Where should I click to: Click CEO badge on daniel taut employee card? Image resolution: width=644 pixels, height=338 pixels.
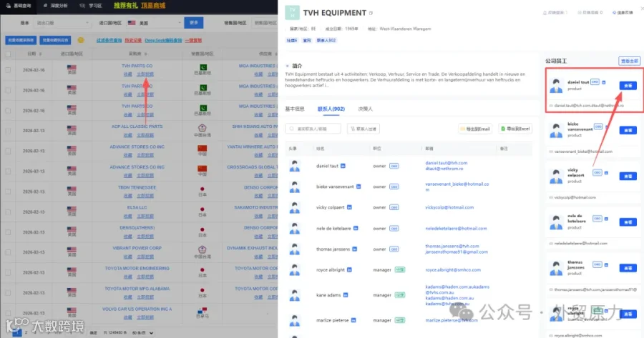[595, 82]
